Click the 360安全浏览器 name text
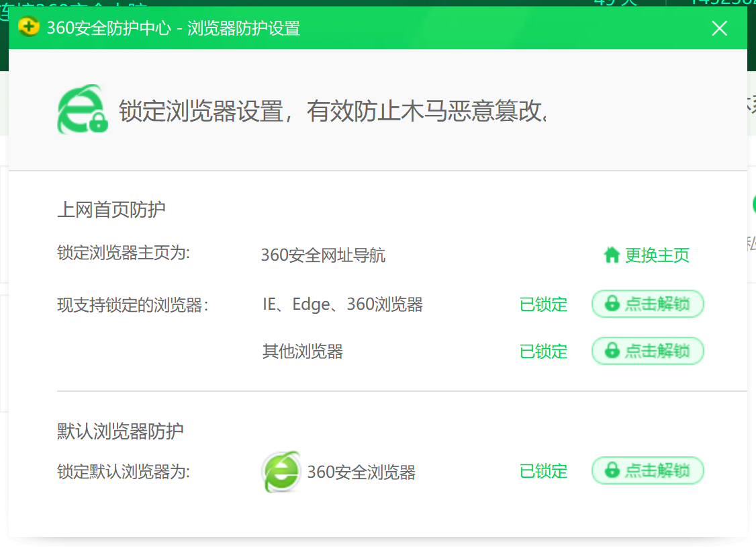The width and height of the screenshot is (756, 547). (x=362, y=472)
